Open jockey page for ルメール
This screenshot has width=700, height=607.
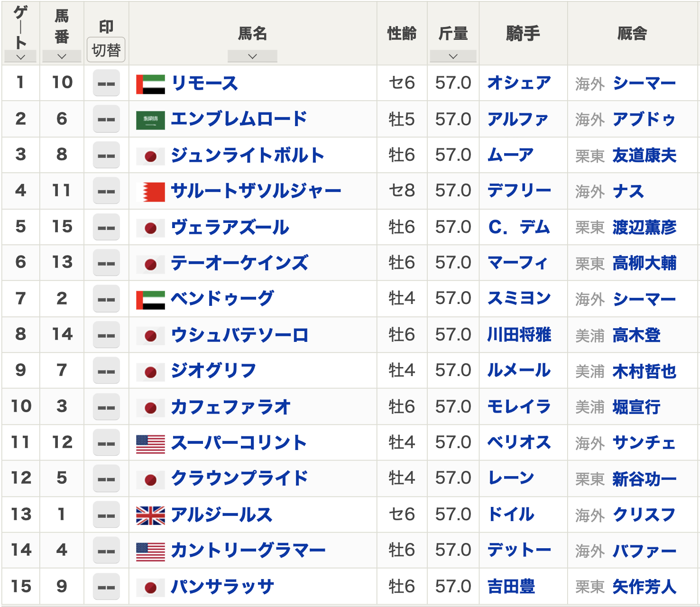(519, 371)
